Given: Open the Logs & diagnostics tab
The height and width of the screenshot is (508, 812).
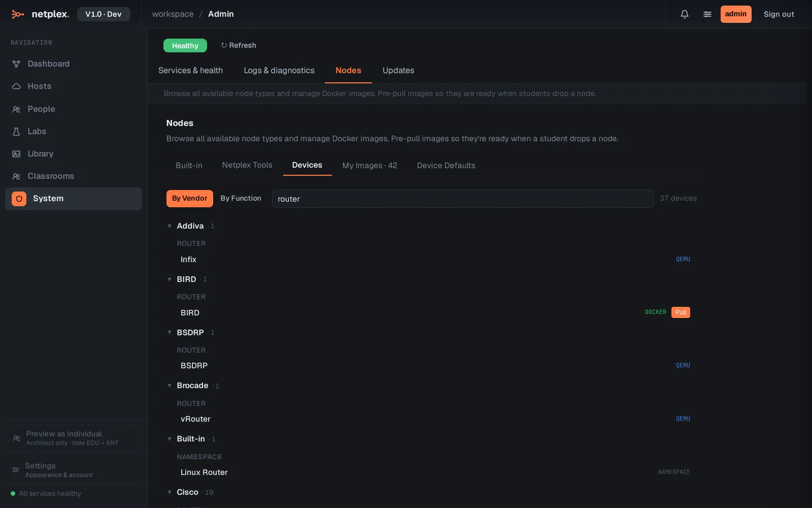Looking at the screenshot, I should click(x=279, y=71).
